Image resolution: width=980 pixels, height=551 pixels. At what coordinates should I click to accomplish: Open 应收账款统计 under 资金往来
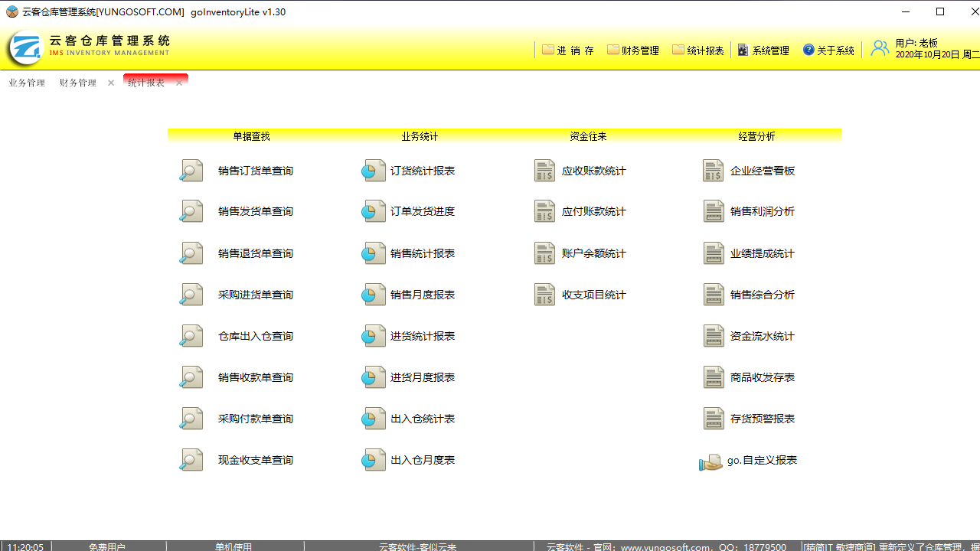click(x=544, y=170)
